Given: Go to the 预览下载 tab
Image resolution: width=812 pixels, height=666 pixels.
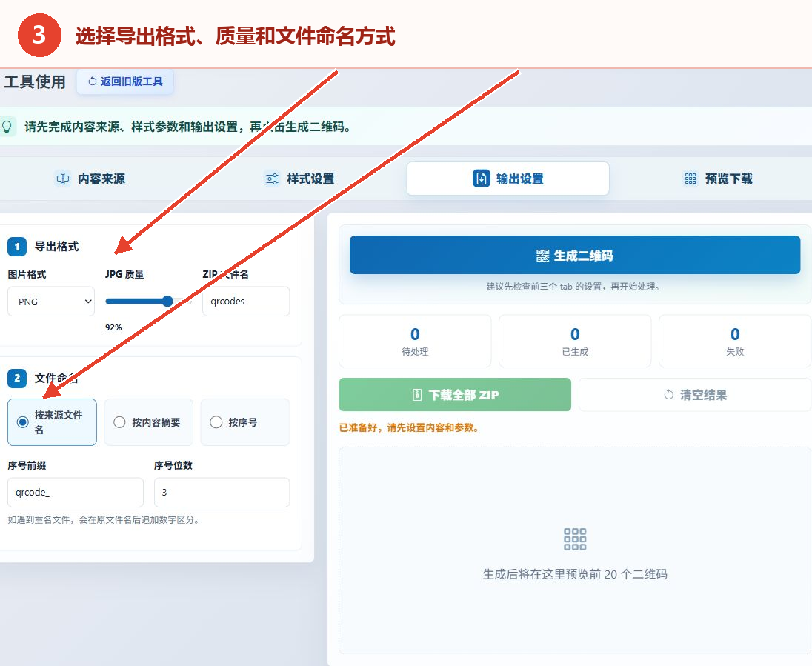Looking at the screenshot, I should 717,179.
